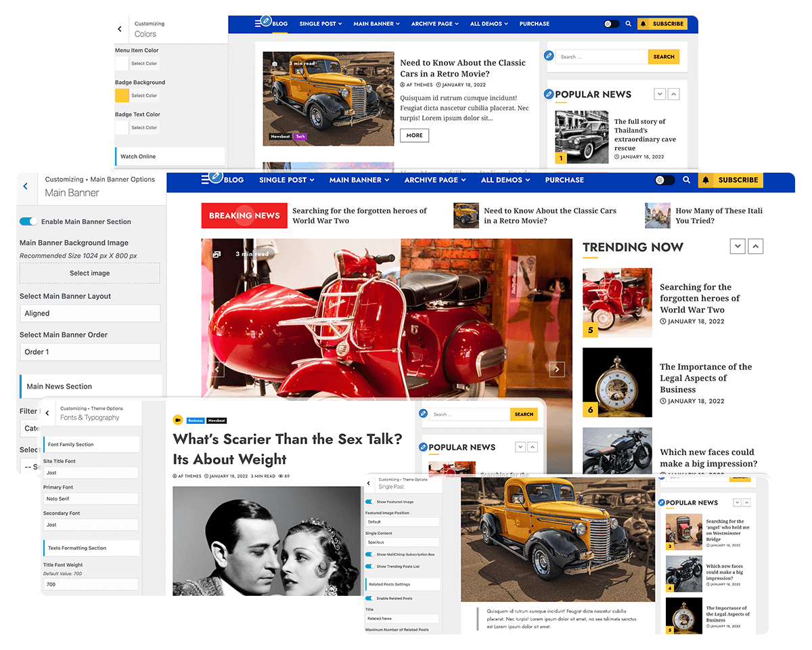812x650 pixels.
Task: Click edit pencil next to Blog in Main Banner window
Action: [x=216, y=176]
